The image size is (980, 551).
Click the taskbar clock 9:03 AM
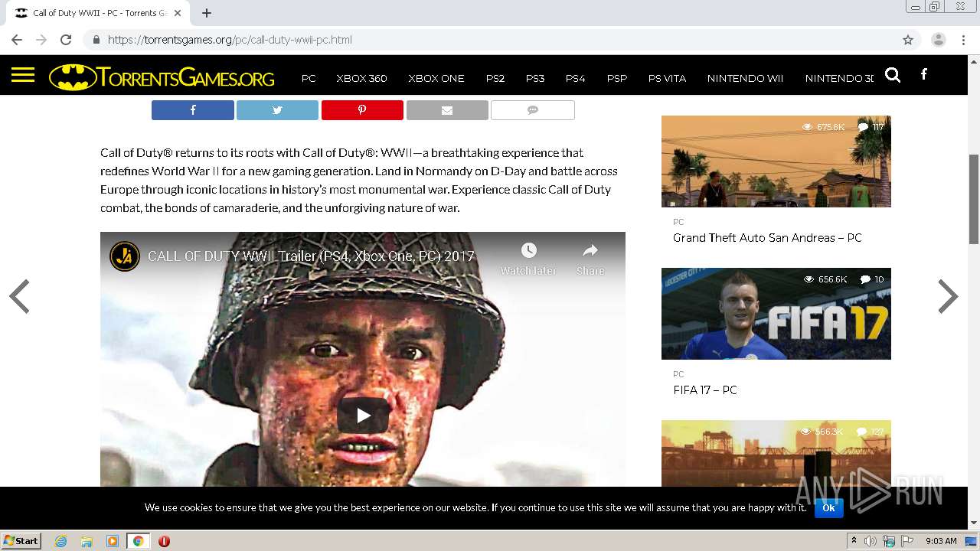click(941, 541)
